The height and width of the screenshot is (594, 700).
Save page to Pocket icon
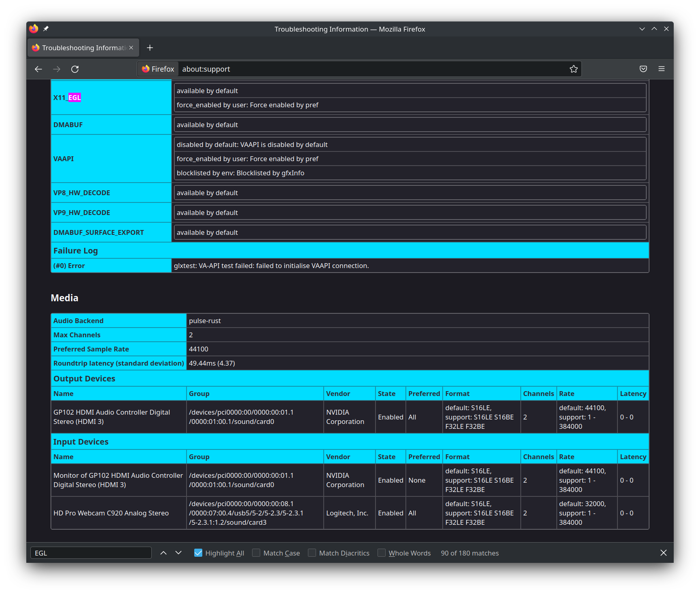pos(643,69)
